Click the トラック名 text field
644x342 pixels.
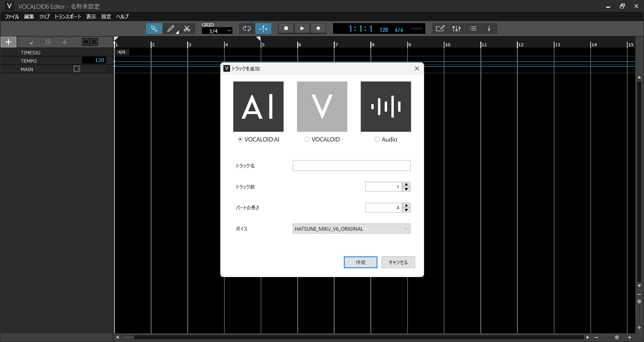[x=352, y=166]
